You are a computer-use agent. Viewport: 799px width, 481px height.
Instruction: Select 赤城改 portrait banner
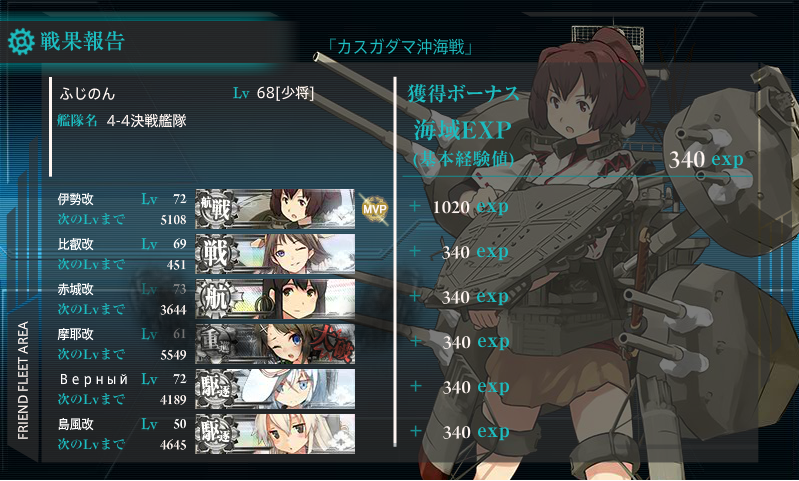click(275, 299)
